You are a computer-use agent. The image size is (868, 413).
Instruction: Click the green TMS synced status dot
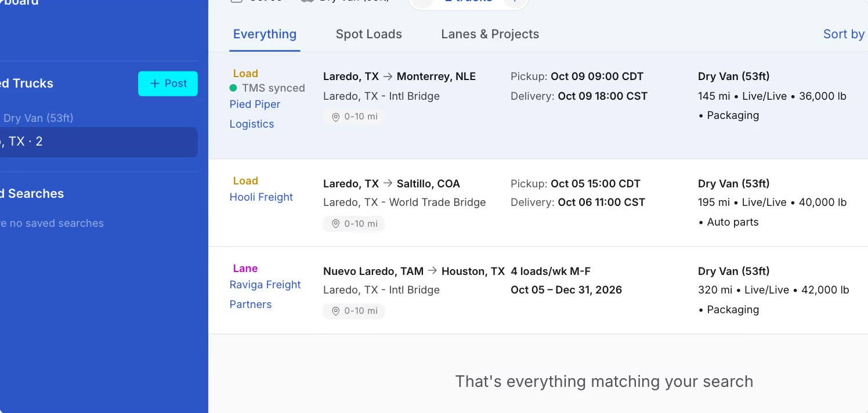click(x=233, y=88)
